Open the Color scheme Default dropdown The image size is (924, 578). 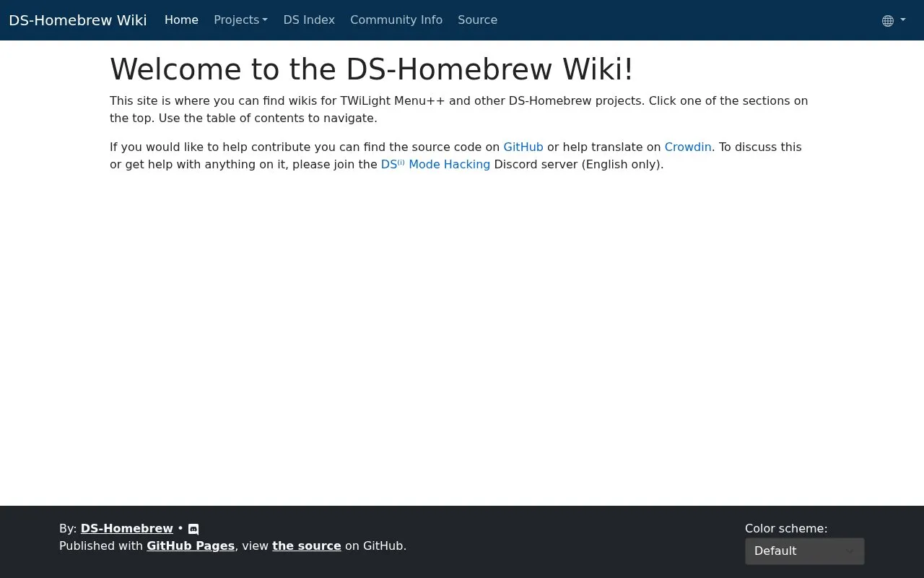(804, 551)
